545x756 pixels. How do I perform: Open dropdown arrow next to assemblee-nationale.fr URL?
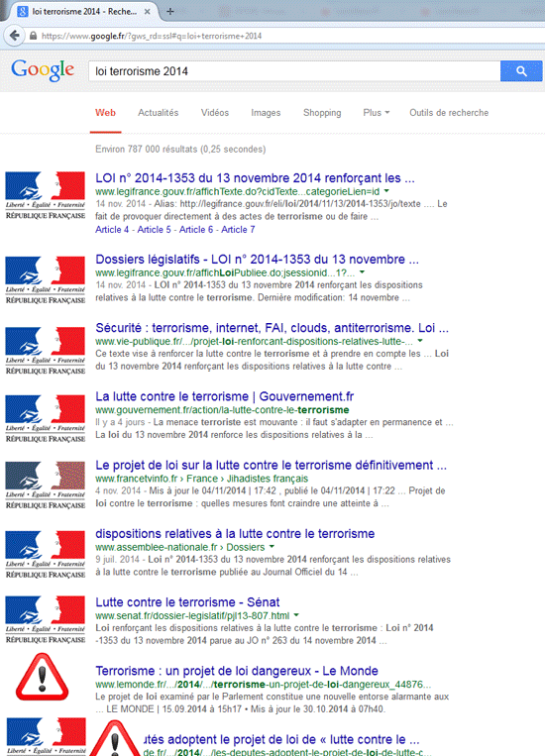point(272,547)
